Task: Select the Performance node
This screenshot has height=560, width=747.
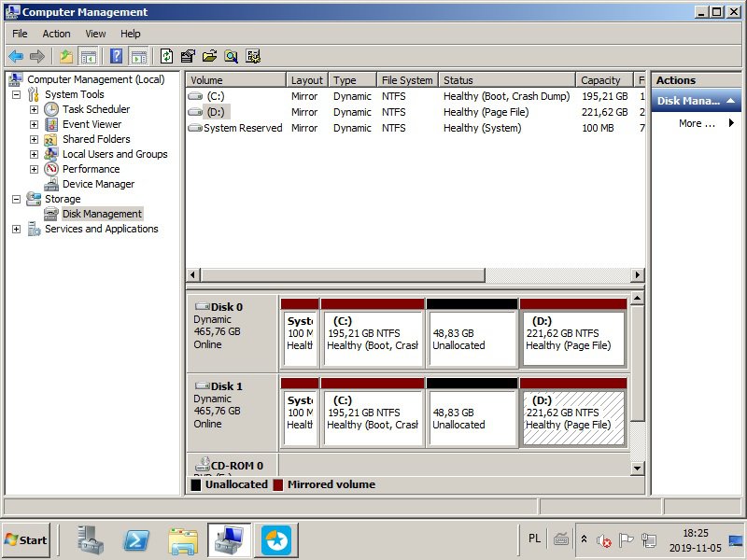Action: [x=91, y=169]
